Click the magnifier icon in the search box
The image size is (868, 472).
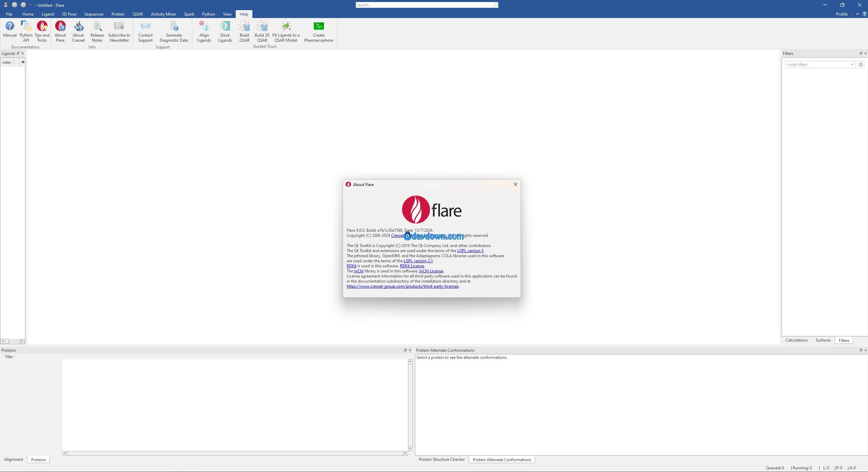coord(495,5)
